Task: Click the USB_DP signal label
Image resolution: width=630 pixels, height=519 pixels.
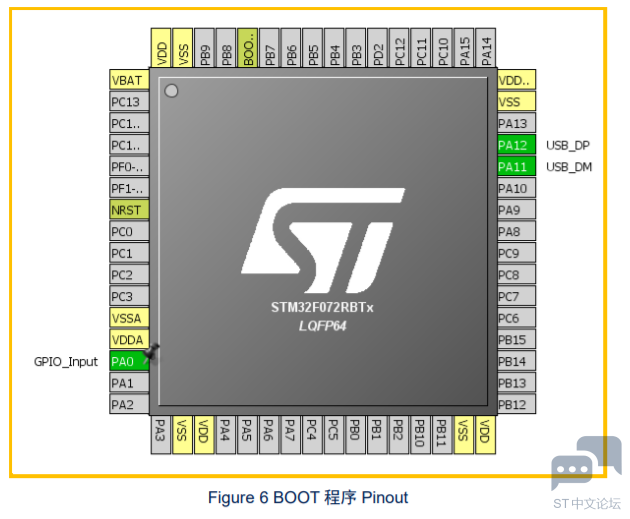Action: [x=568, y=145]
